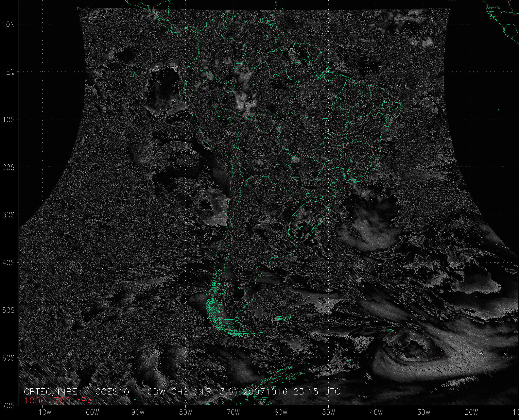Click the 70S latitude label
The height and width of the screenshot is (420, 519).
click(9, 406)
